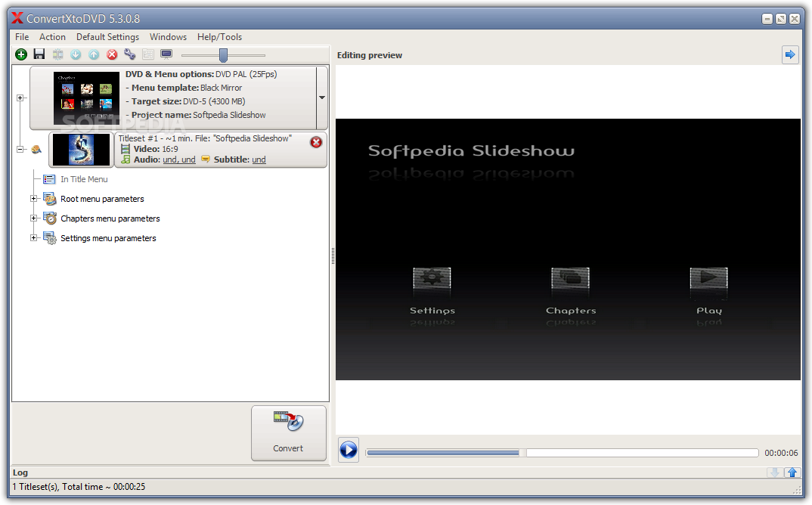This screenshot has height=505, width=812.
Task: Click the zoom slider handle in toolbar
Action: click(x=223, y=55)
